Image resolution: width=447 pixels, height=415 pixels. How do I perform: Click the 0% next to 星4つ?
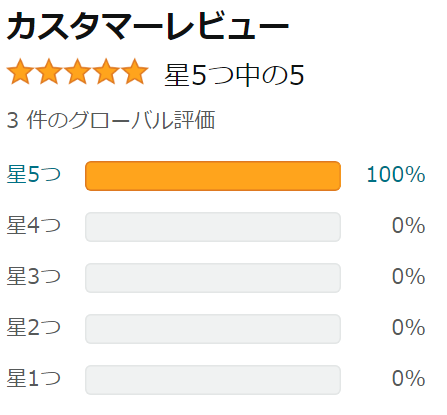coord(409,225)
